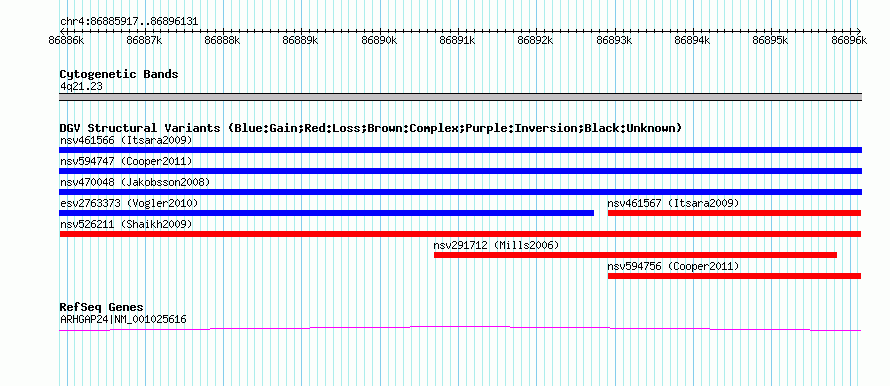Click the DGV Structural Variants track title
This screenshot has width=890, height=386.
coord(371,128)
